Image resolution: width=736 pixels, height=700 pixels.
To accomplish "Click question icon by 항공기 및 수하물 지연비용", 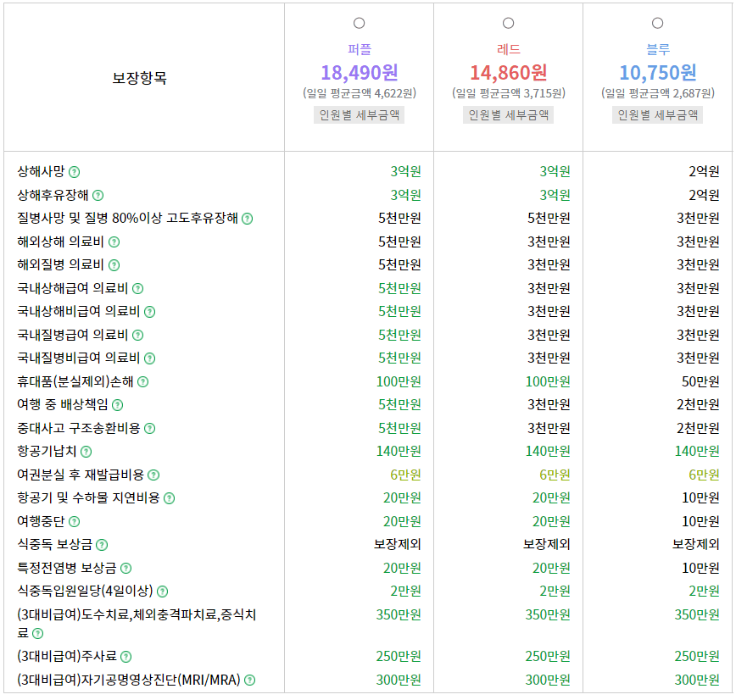I will 169,498.
